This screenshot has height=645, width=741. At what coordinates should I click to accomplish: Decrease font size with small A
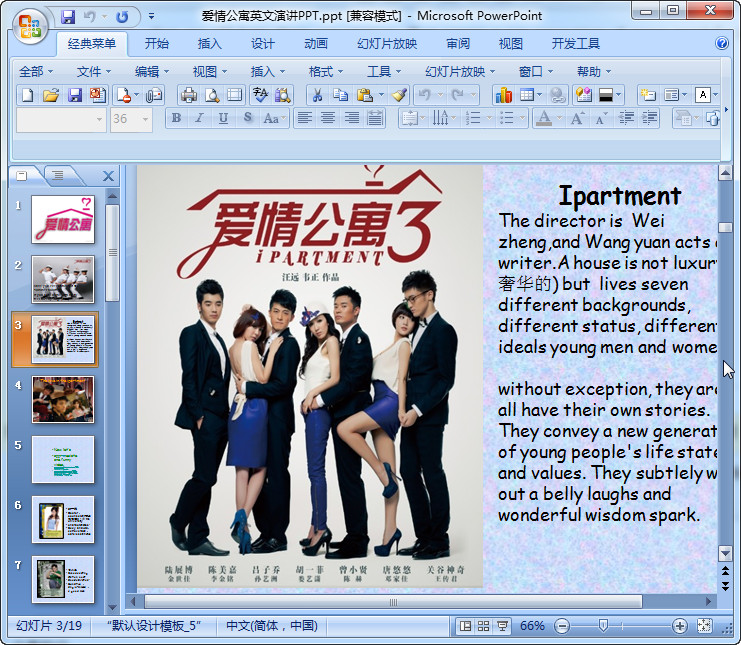pos(600,118)
